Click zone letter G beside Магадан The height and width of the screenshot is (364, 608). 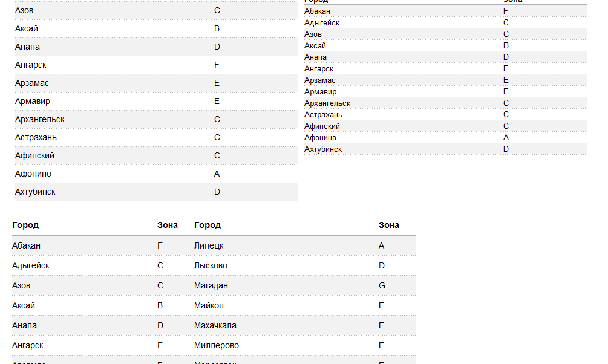click(381, 285)
